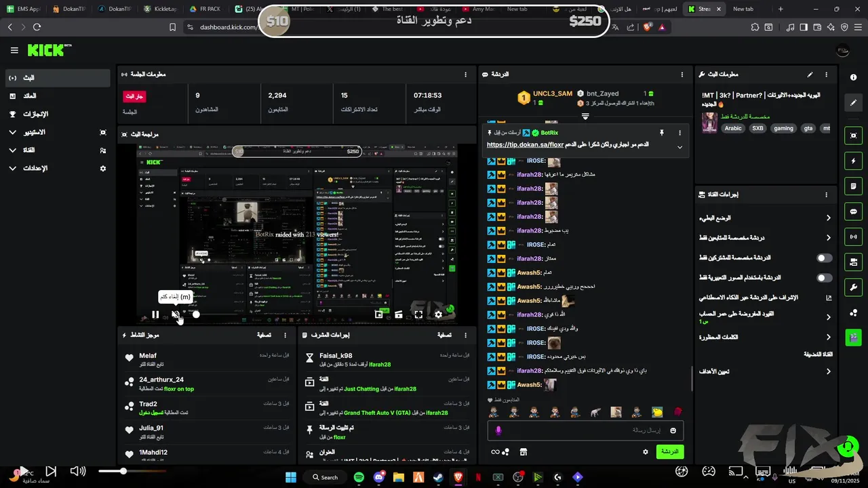Open the filter in activity feed panel
Screen dimensions: 868x488
(264, 335)
